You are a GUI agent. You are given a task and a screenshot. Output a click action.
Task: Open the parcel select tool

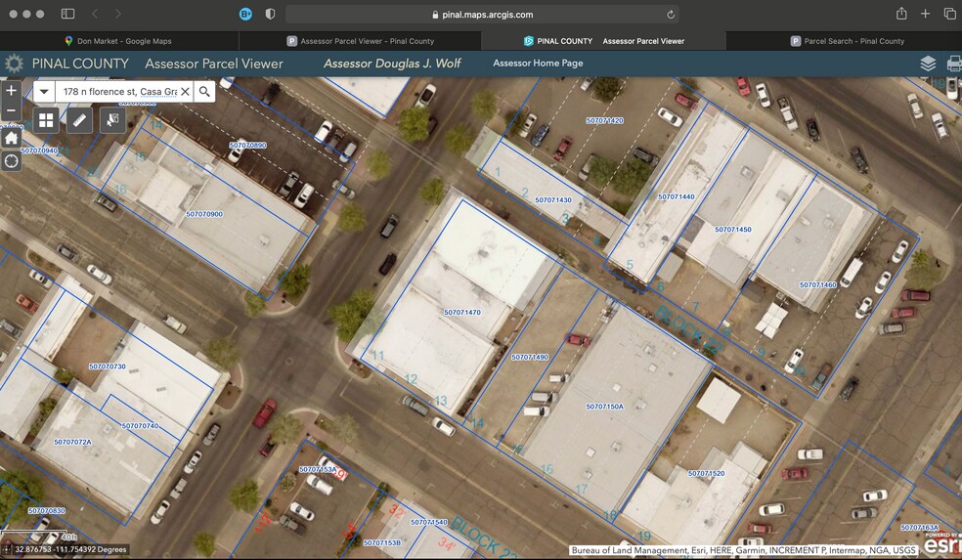click(112, 120)
